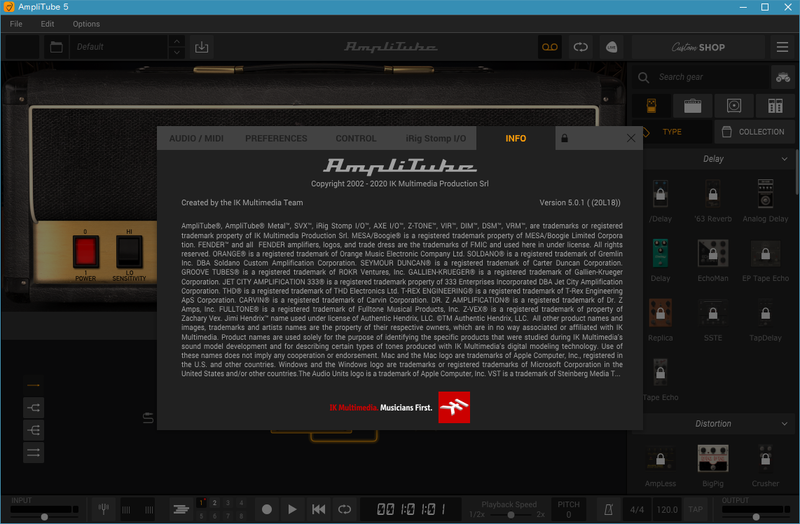Open the Default preset name dropdown

(119, 47)
